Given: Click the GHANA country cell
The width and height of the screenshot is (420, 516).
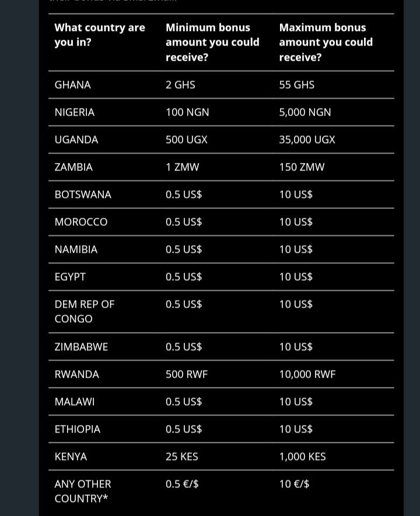Looking at the screenshot, I should [73, 85].
